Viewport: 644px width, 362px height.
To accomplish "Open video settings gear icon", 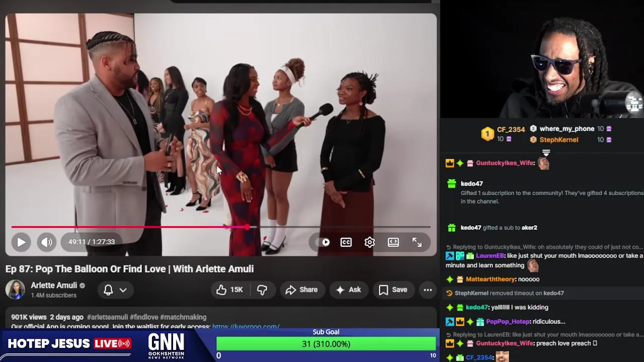I will coord(370,242).
